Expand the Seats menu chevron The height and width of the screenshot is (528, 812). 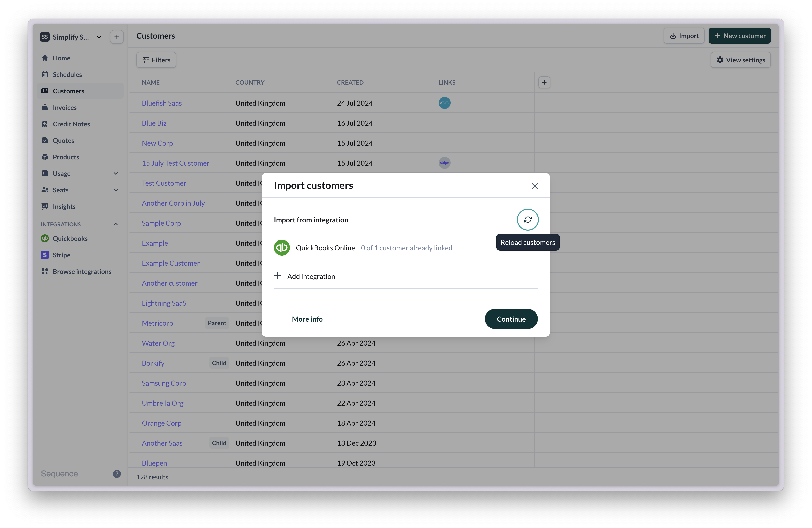coord(116,190)
